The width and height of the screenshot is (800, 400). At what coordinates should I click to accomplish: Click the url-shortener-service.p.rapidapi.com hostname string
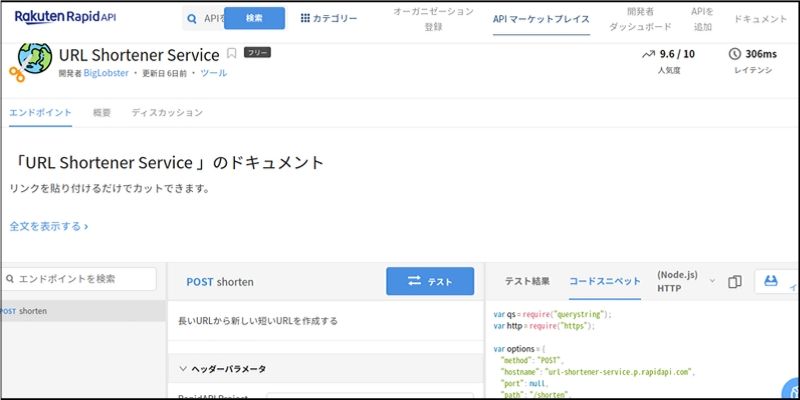tap(620, 371)
